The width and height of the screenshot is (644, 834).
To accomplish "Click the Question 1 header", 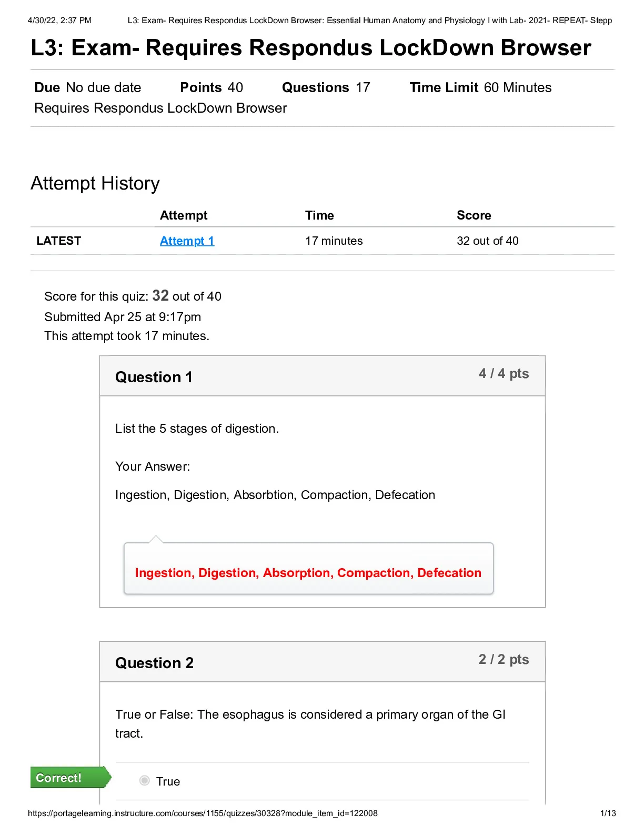I will click(154, 377).
